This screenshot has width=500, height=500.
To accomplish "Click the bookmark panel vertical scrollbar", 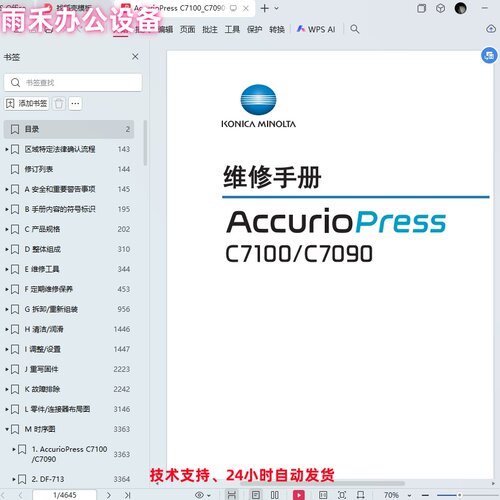I will 145,143.
